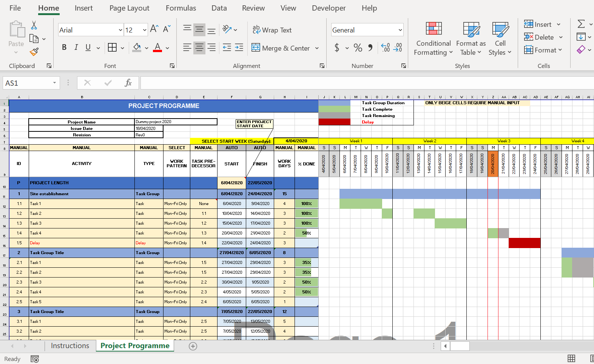
Task: Click Decrease Indent icon
Action: tap(227, 47)
